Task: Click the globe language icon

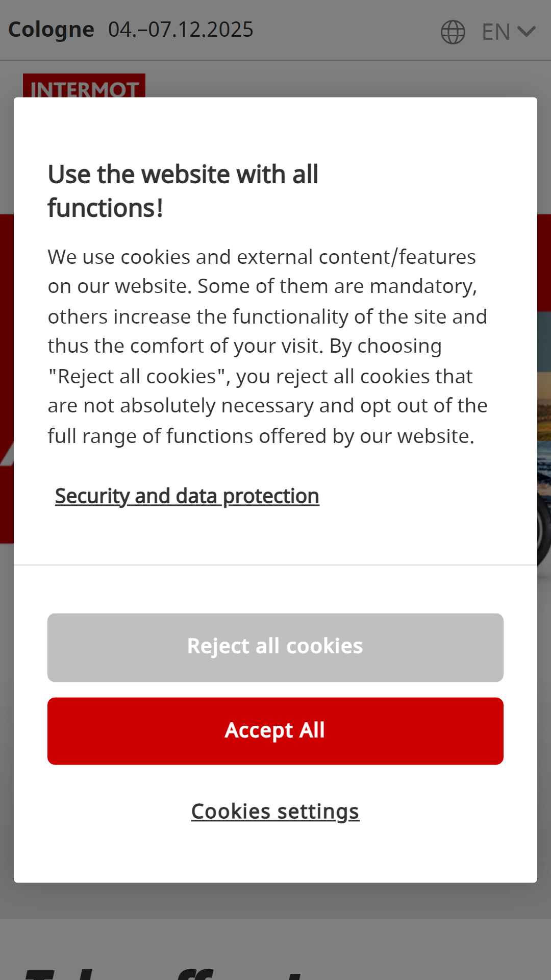Action: point(453,32)
